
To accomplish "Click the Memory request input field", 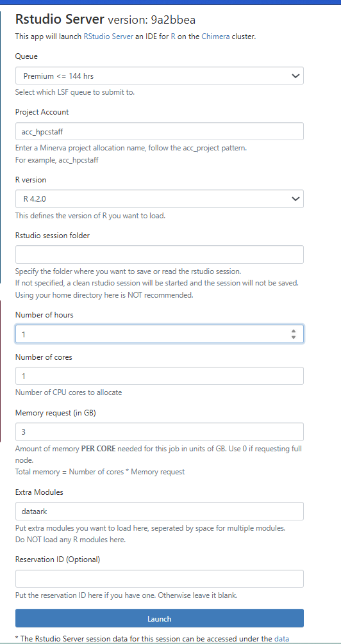I will click(x=159, y=432).
